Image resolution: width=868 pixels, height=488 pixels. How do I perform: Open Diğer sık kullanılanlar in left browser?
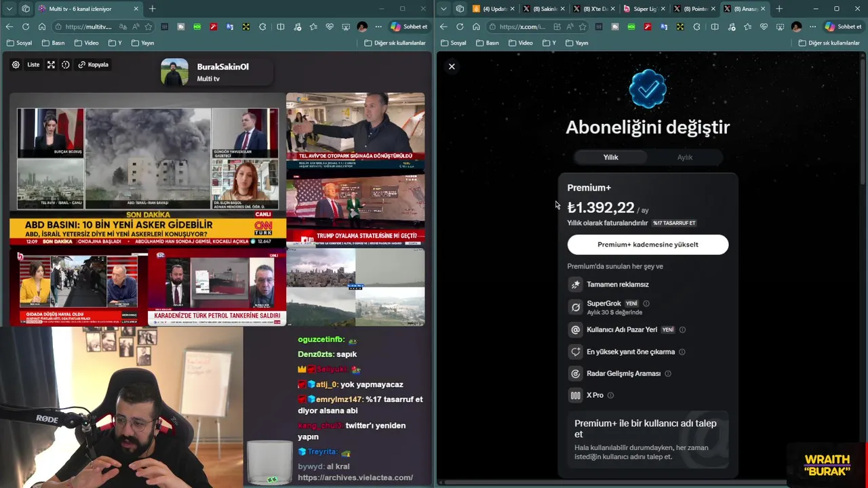pyautogui.click(x=395, y=43)
